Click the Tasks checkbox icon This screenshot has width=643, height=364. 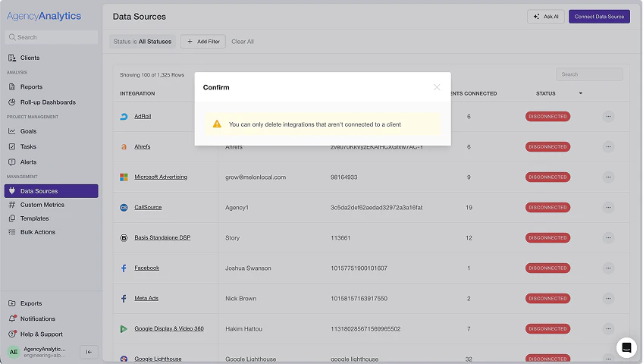[x=12, y=146]
